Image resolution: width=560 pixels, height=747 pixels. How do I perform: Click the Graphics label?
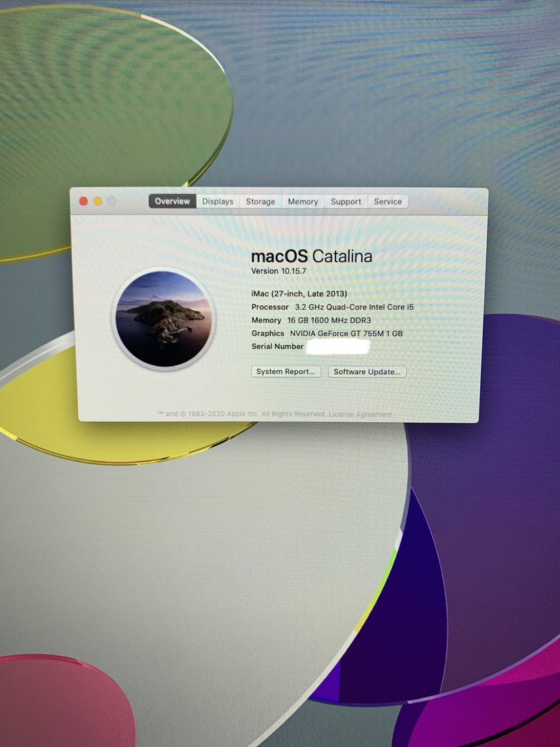coord(268,334)
